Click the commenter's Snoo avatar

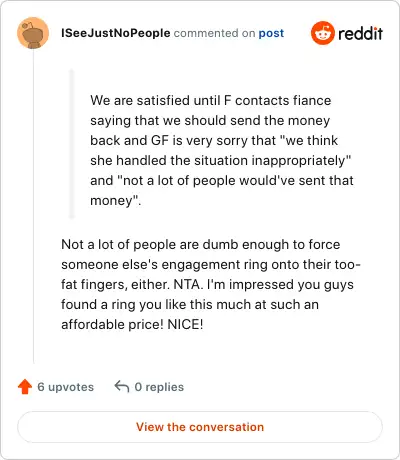tap(33, 33)
